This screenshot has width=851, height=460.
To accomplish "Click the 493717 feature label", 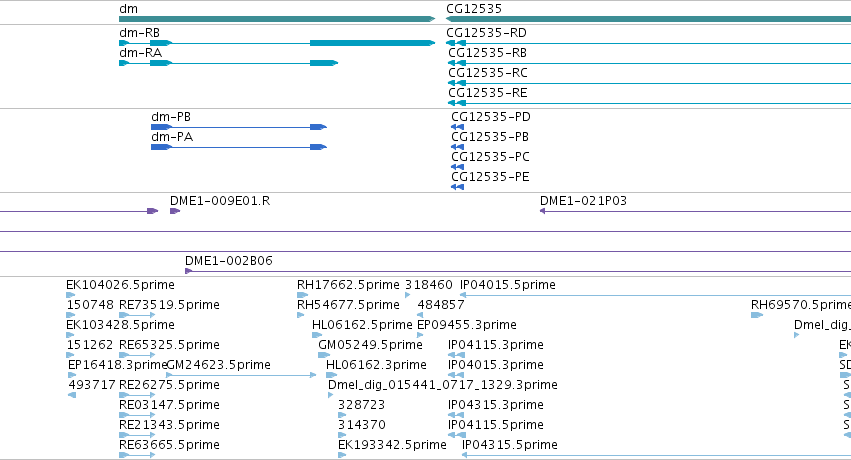I will pyautogui.click(x=92, y=386).
